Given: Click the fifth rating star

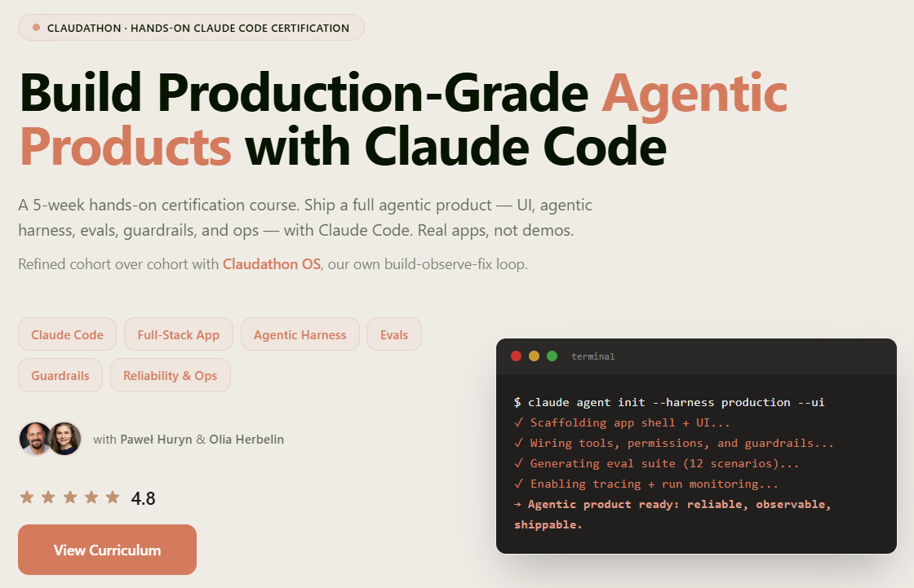Looking at the screenshot, I should pos(113,497).
